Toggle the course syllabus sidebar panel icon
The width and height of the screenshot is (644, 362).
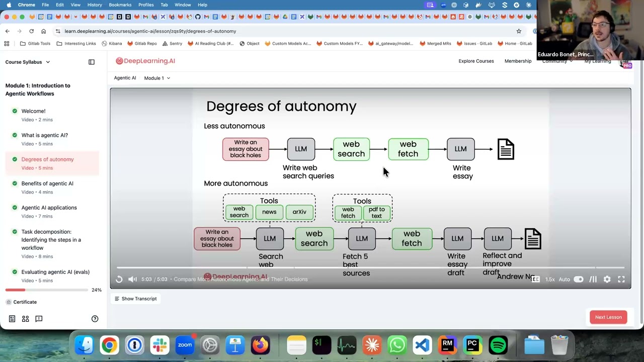coord(92,62)
